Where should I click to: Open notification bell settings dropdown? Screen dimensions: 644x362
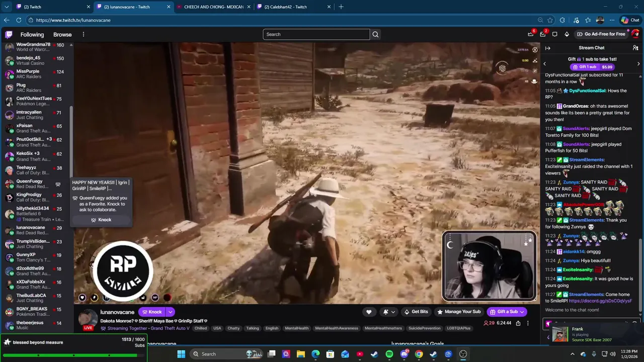pyautogui.click(x=389, y=312)
